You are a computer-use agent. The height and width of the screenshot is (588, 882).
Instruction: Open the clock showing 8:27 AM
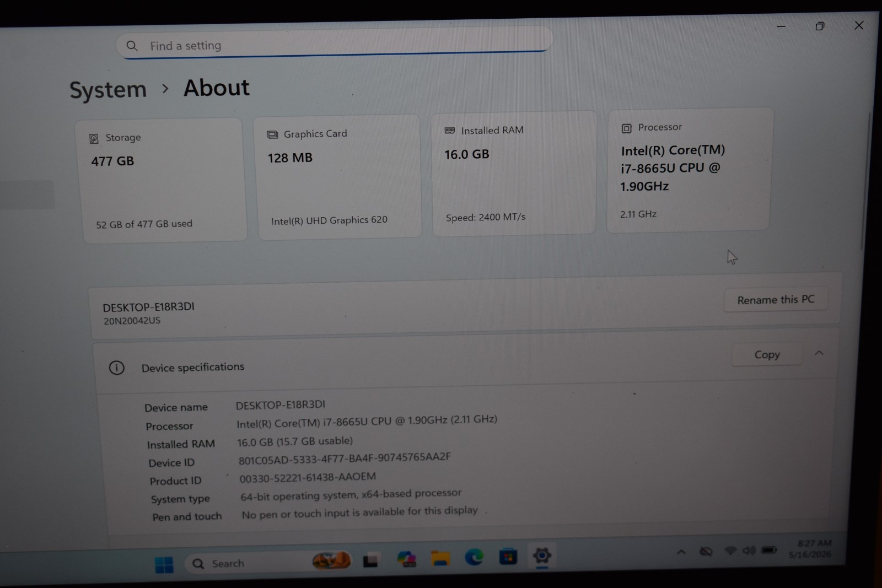[810, 549]
